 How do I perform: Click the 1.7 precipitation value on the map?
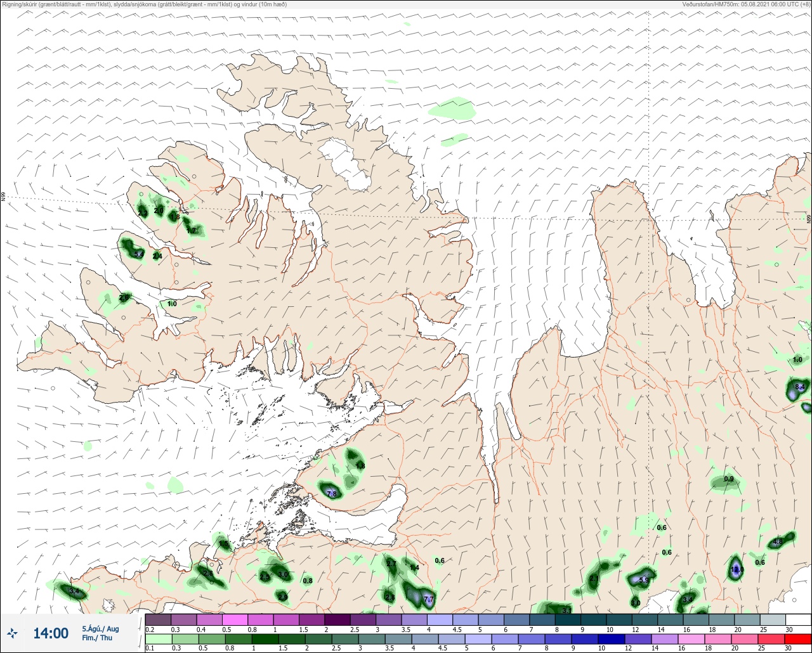pyautogui.click(x=191, y=231)
